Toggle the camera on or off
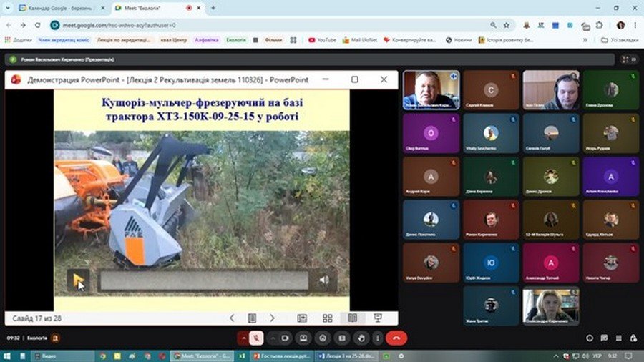 (x=286, y=338)
